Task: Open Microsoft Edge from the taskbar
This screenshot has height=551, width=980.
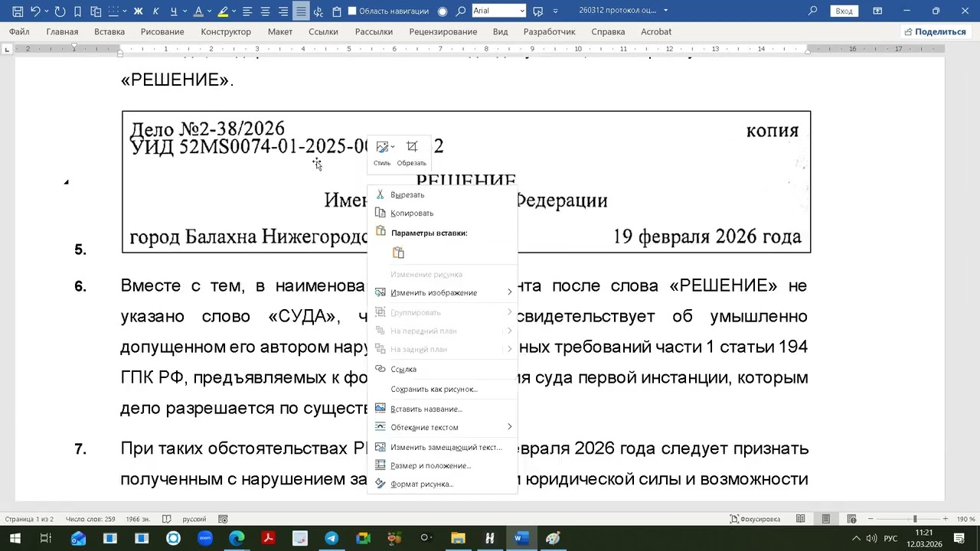Action: tap(237, 538)
